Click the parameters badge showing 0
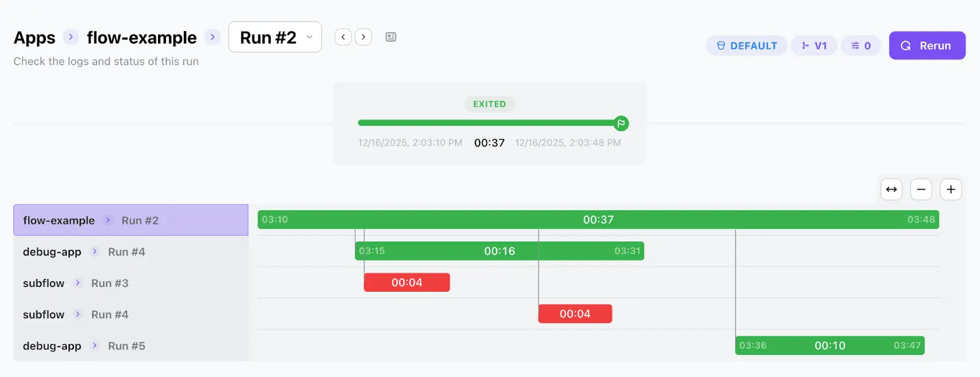The height and width of the screenshot is (377, 980). (x=861, y=45)
